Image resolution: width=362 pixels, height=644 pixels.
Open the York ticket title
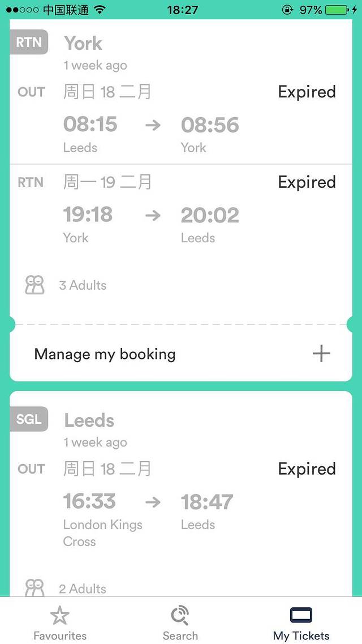click(x=83, y=43)
